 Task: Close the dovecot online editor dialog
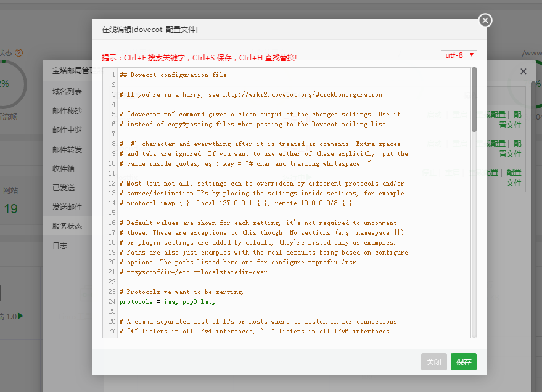(x=485, y=20)
